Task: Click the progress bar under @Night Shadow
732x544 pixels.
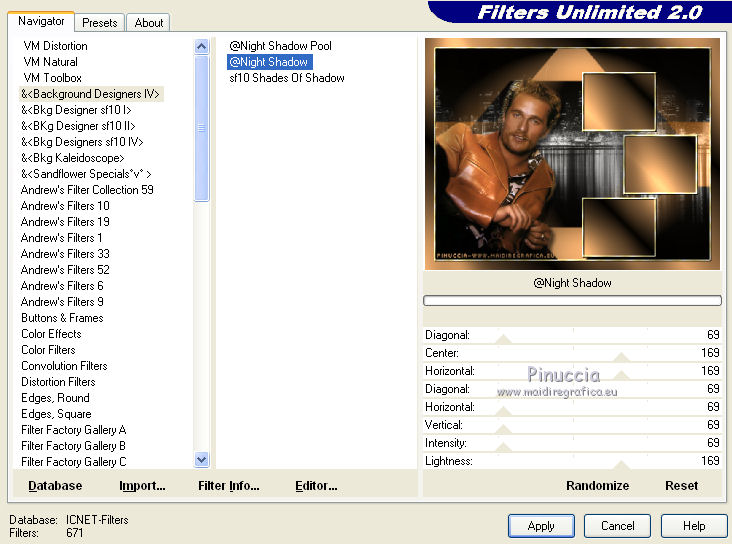Action: [x=572, y=300]
